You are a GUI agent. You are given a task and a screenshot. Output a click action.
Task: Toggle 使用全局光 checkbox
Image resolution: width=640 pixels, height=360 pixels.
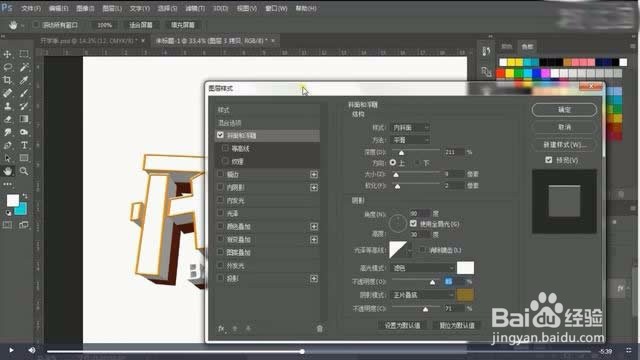[x=413, y=224]
